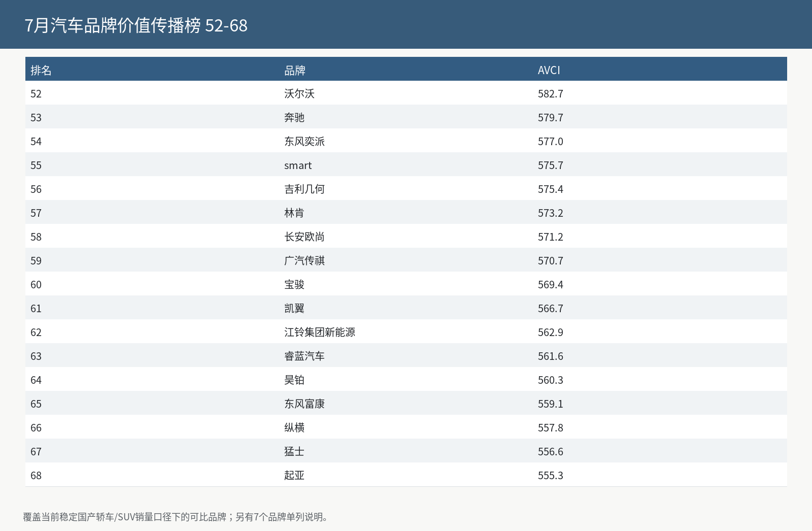This screenshot has width=812, height=531.
Task: Select the brand cell "东风富康"
Action: pyautogui.click(x=304, y=404)
